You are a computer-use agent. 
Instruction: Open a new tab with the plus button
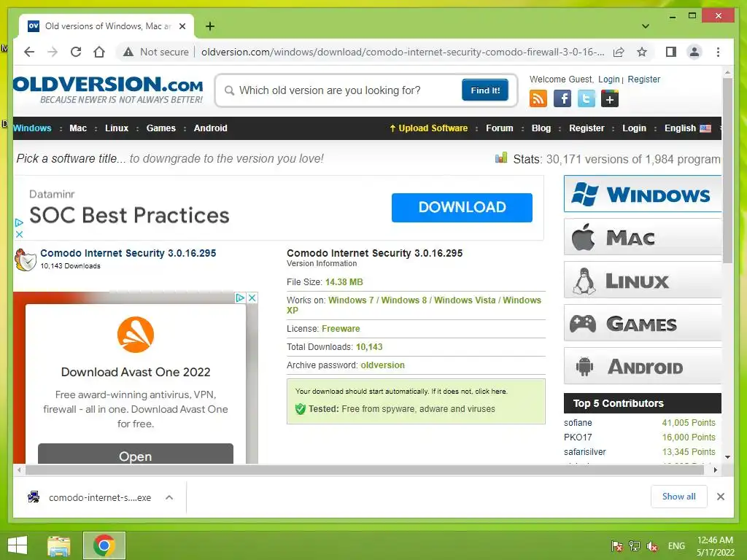point(210,26)
